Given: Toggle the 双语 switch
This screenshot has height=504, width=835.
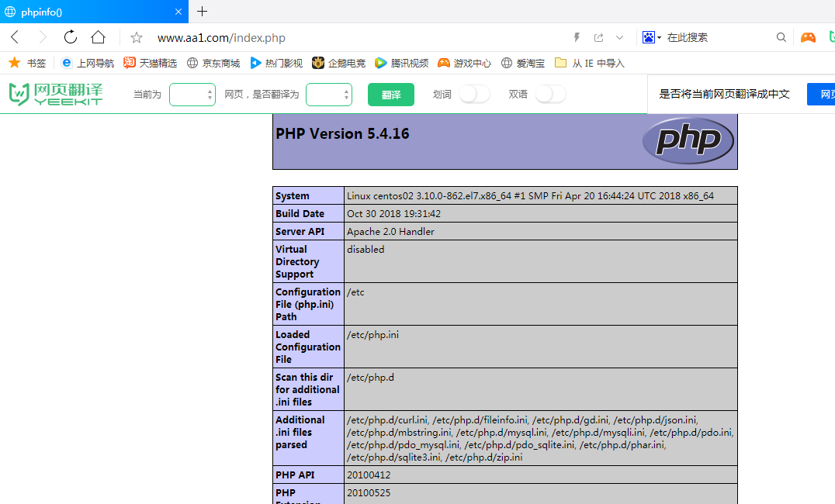Looking at the screenshot, I should (x=550, y=94).
